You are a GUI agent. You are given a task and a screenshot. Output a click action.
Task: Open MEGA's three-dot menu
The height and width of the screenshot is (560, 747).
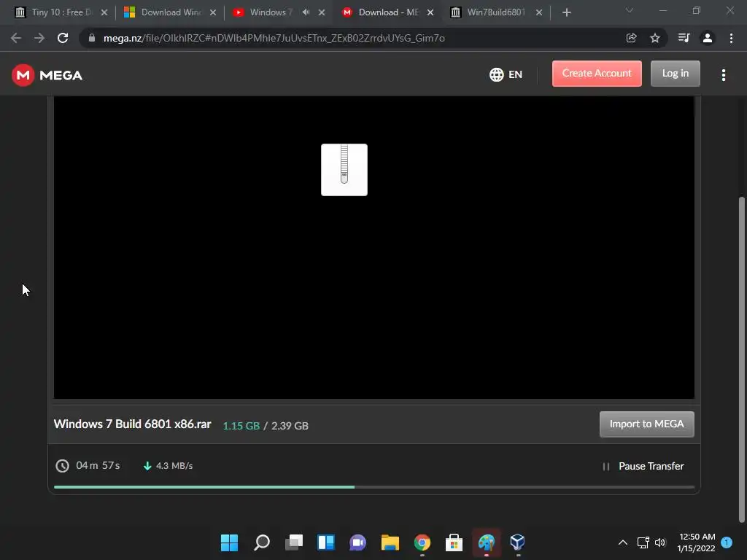tap(723, 75)
